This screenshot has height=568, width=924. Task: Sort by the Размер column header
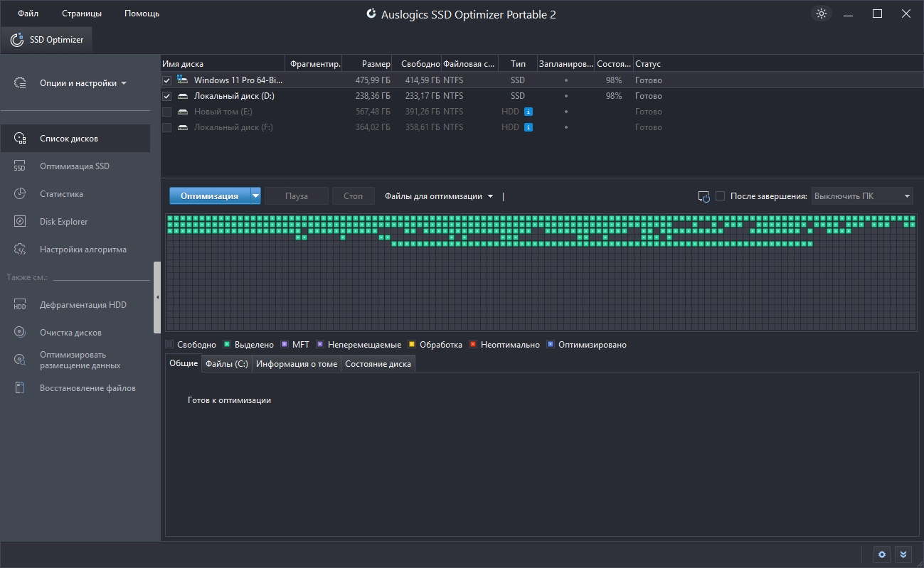[367, 64]
